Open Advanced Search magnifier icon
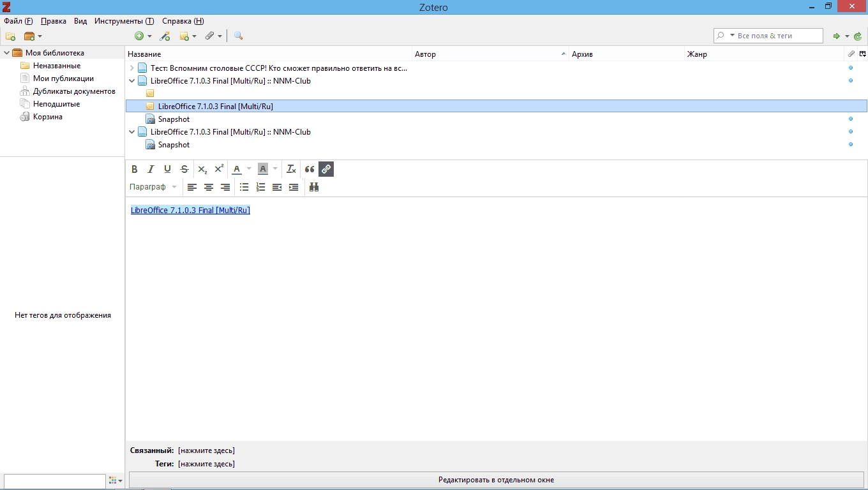 tap(238, 36)
